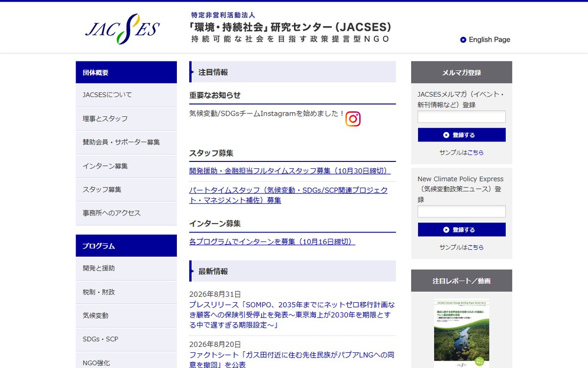Open JACSESについて menu item

pos(126,95)
